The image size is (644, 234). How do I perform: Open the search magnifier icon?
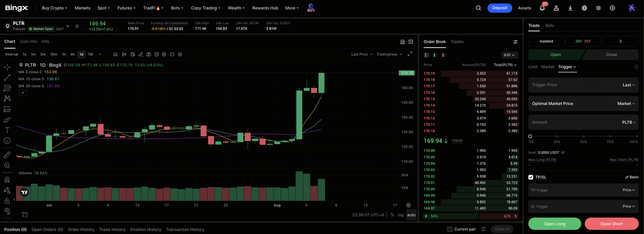tap(478, 8)
